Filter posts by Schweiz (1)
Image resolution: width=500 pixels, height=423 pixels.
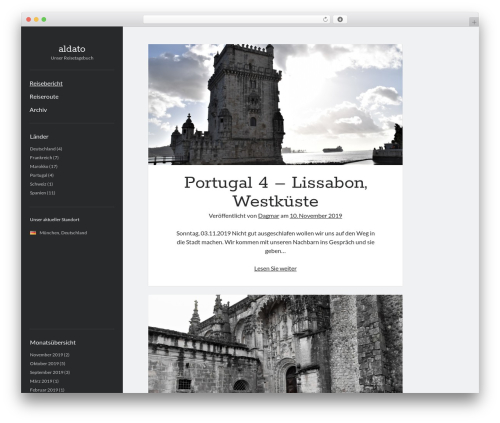tap(41, 184)
